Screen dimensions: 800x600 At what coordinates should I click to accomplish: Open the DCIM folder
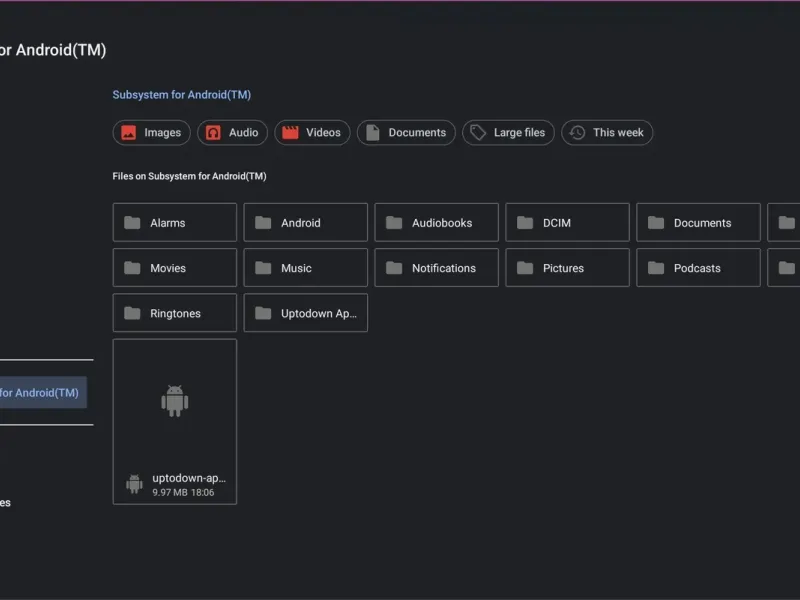tap(567, 222)
